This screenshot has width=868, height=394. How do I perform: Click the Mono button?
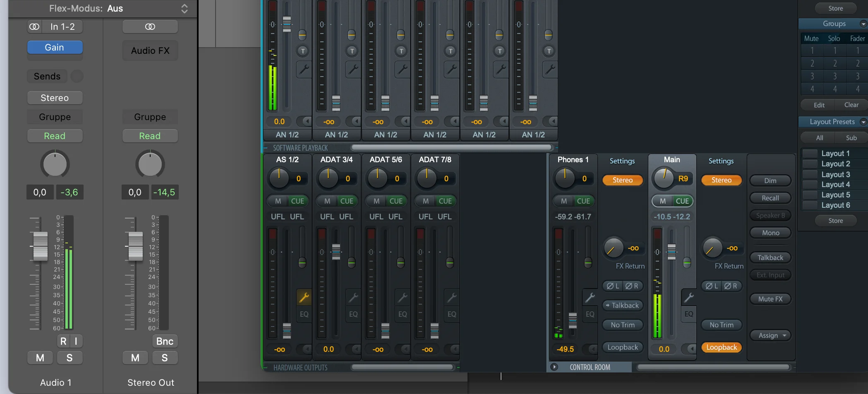(770, 233)
